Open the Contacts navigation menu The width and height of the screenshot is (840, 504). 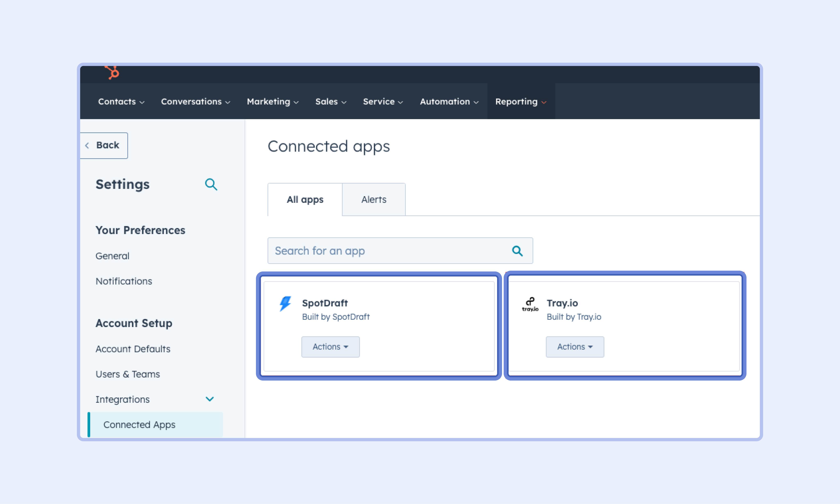pos(121,101)
